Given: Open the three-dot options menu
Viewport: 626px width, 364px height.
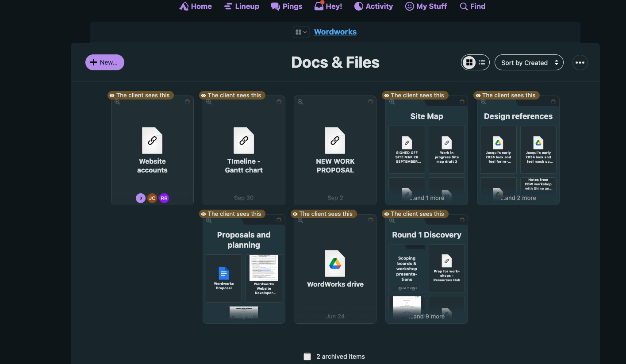Looking at the screenshot, I should point(580,63).
